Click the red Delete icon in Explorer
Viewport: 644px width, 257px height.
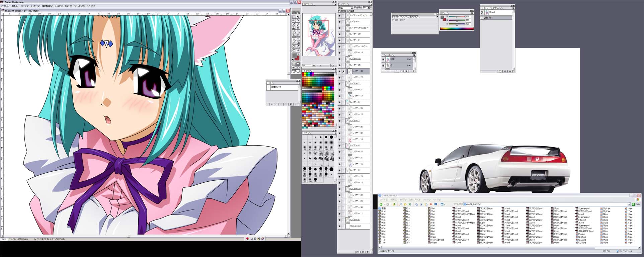pos(431,204)
